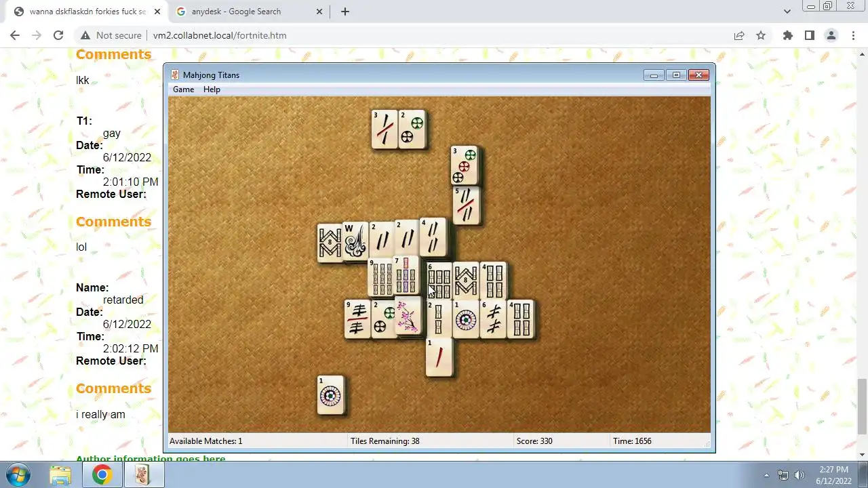Open the taskbar clock showing 2:27 PM

click(833, 475)
